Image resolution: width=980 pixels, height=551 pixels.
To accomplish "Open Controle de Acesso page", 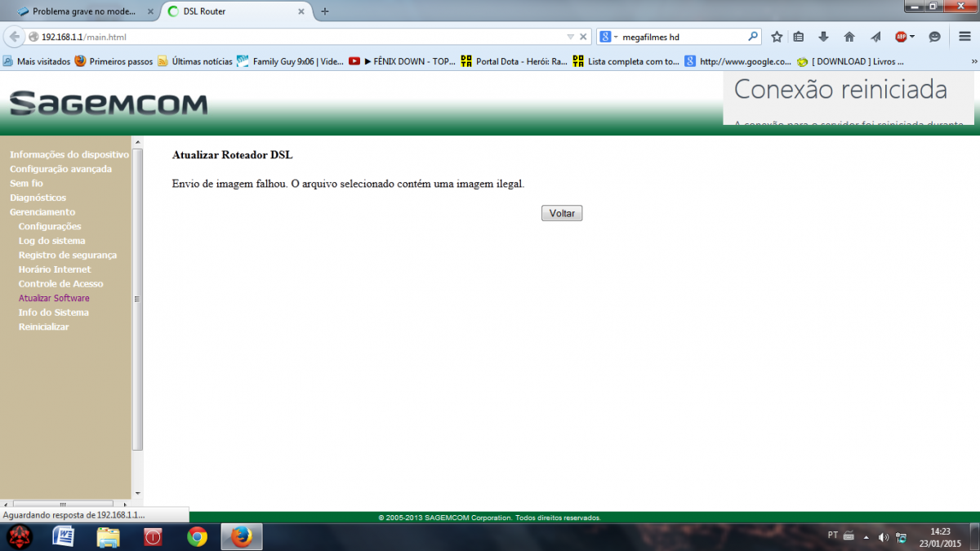I will tap(61, 283).
